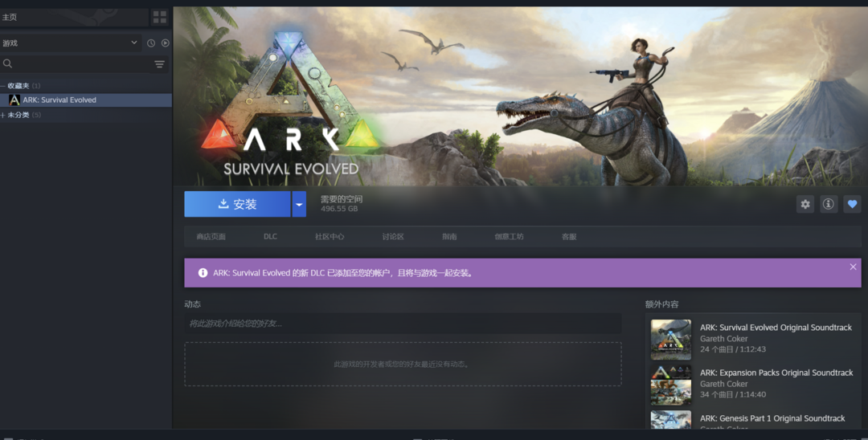
Task: Click the no recent activity message
Action: 403,365
